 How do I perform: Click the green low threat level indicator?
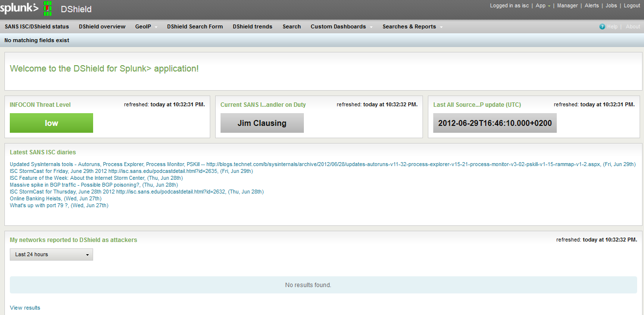(51, 123)
